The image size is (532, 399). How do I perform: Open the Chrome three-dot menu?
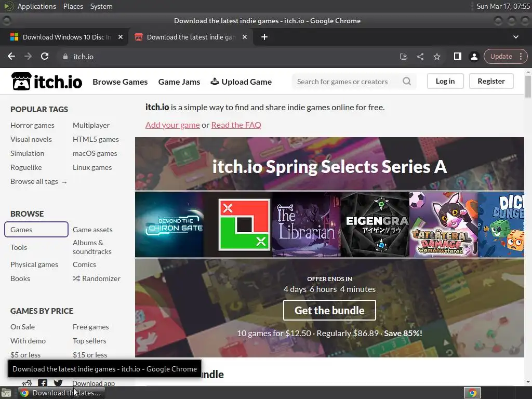click(521, 56)
